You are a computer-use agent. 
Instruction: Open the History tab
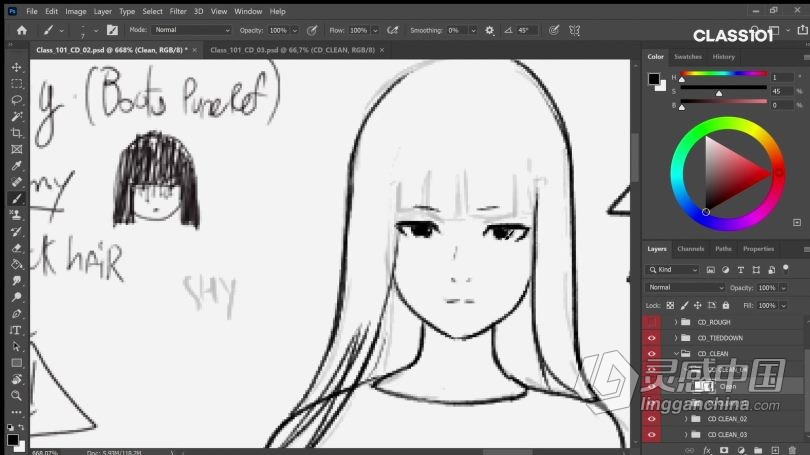point(723,57)
